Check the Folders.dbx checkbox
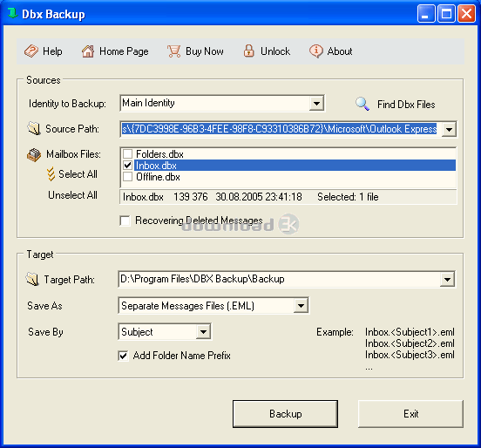Screen dimensions: 481x448 (x=127, y=153)
